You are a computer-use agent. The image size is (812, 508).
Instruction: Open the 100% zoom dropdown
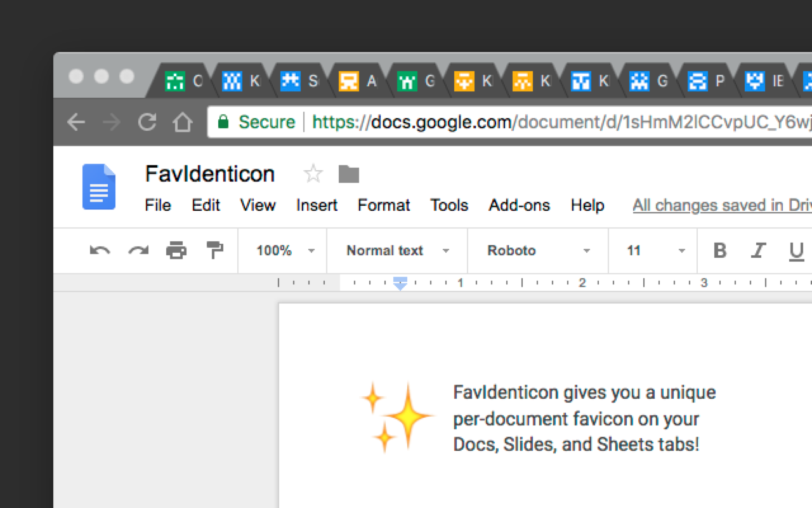(x=285, y=250)
